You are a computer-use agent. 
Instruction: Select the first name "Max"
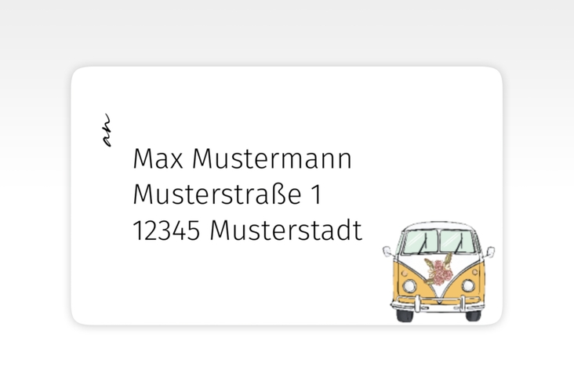[158, 159]
